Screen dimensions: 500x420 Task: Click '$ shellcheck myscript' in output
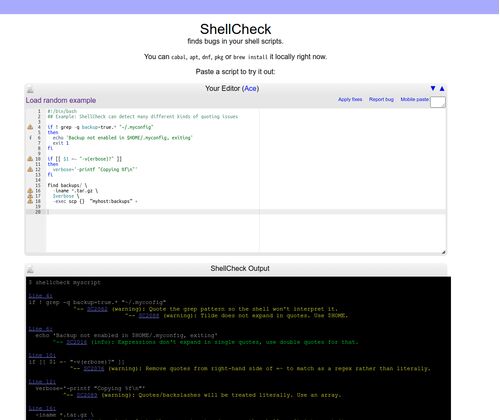pos(65,283)
